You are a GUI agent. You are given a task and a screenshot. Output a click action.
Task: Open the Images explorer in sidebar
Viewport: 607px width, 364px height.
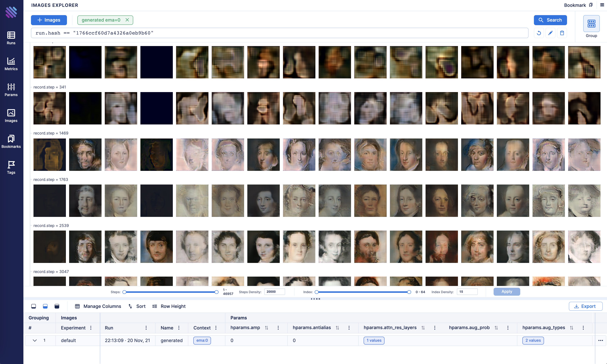click(11, 116)
